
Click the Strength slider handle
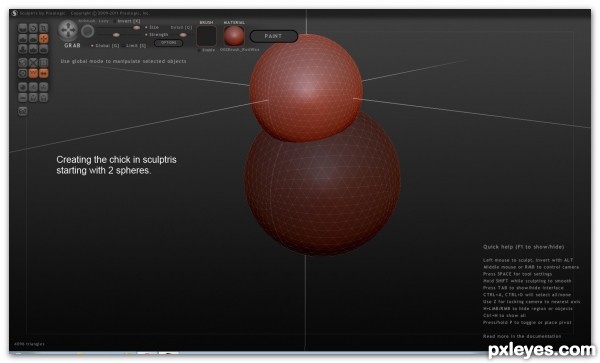[x=116, y=35]
